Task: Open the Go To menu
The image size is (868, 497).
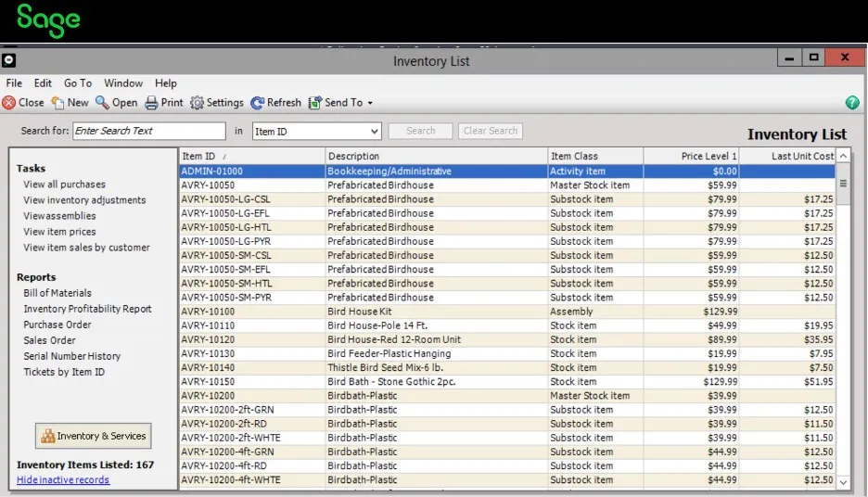Action: 78,83
